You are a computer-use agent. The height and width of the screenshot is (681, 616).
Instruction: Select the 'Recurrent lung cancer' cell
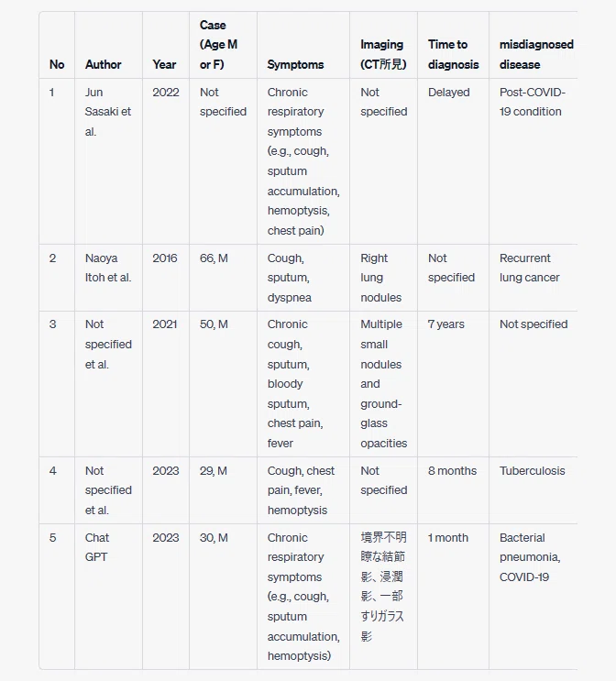(x=529, y=268)
